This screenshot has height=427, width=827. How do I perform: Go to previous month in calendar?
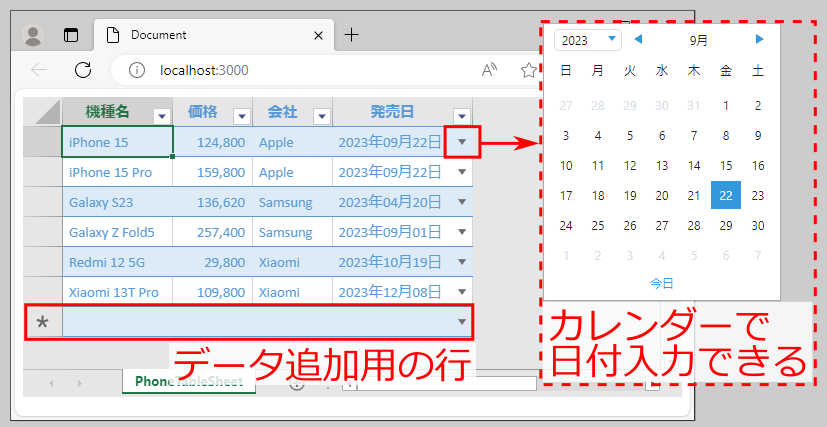coord(638,39)
